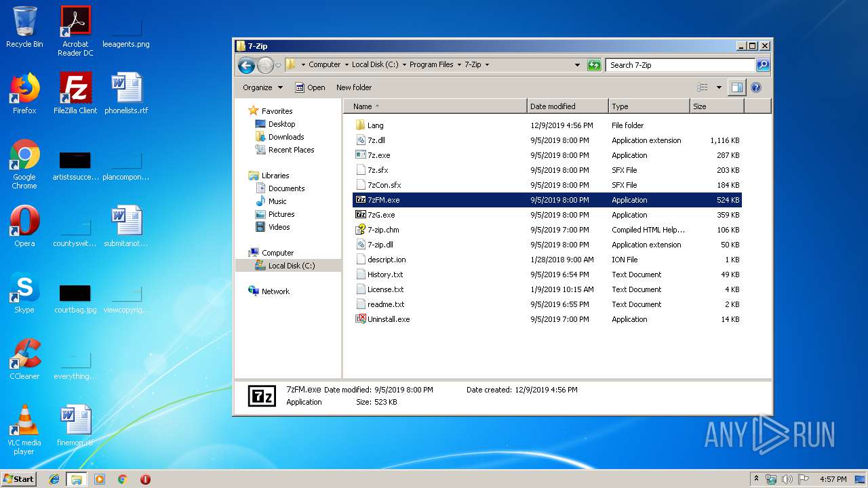Image resolution: width=868 pixels, height=488 pixels.
Task: Select the Lang folder icon
Action: click(x=361, y=125)
